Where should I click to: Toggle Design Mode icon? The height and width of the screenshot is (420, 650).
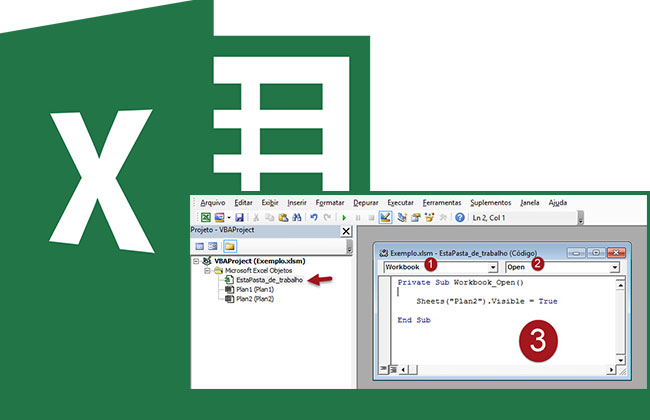click(385, 217)
